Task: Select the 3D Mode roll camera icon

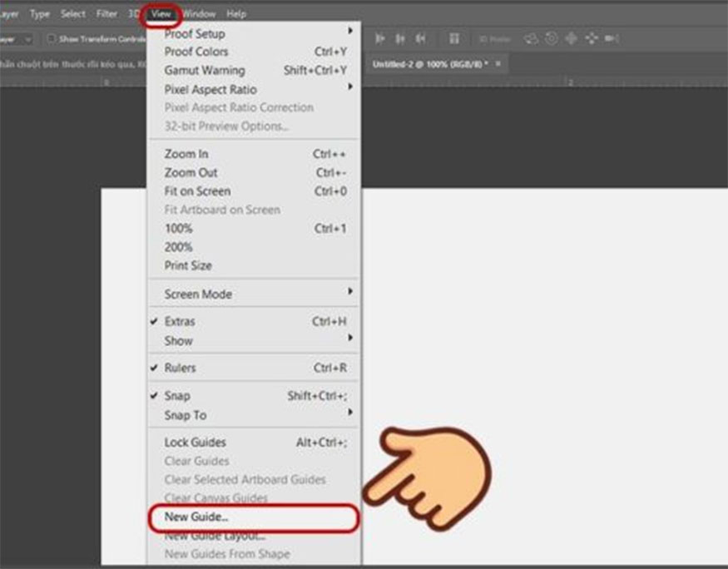Action: (552, 37)
